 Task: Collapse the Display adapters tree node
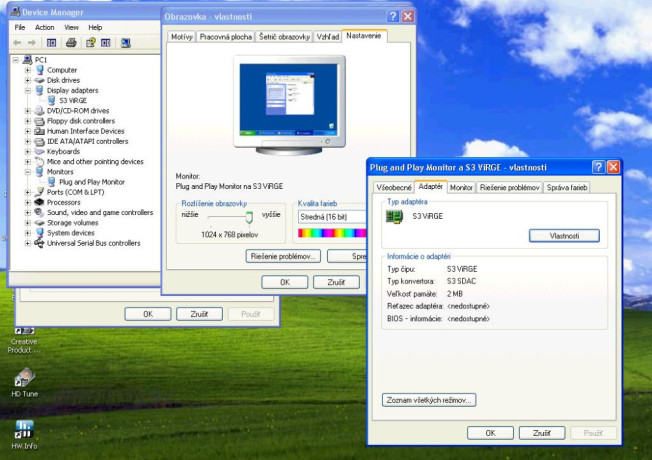(27, 90)
